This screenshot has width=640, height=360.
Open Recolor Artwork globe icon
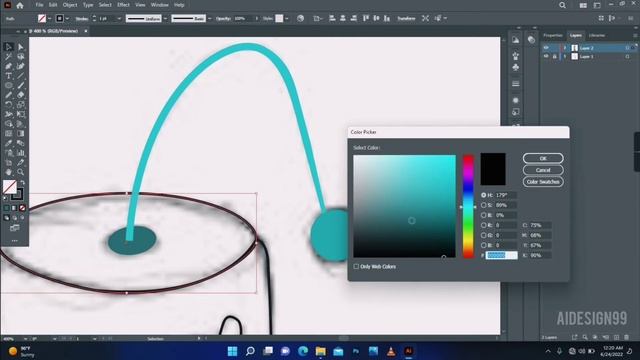(301, 18)
